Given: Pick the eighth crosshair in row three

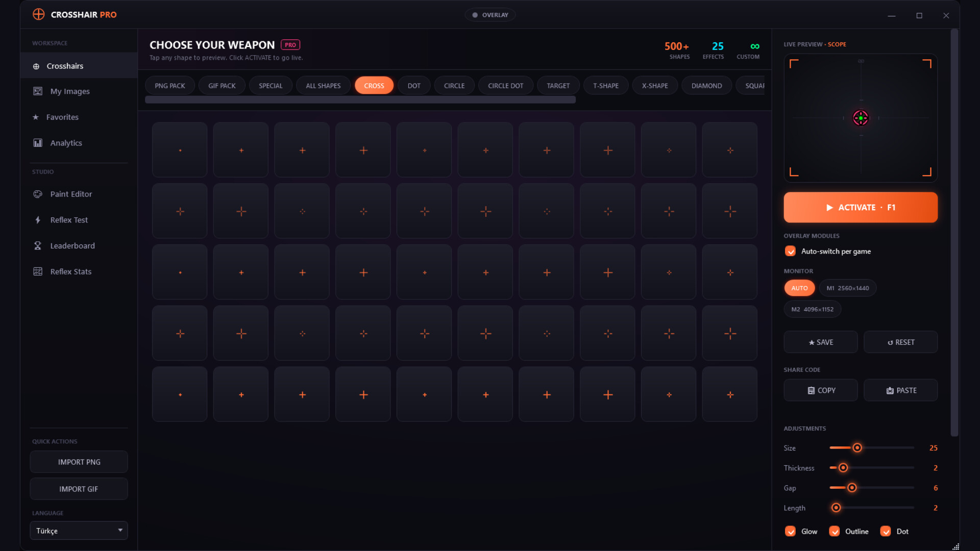Looking at the screenshot, I should tap(607, 272).
